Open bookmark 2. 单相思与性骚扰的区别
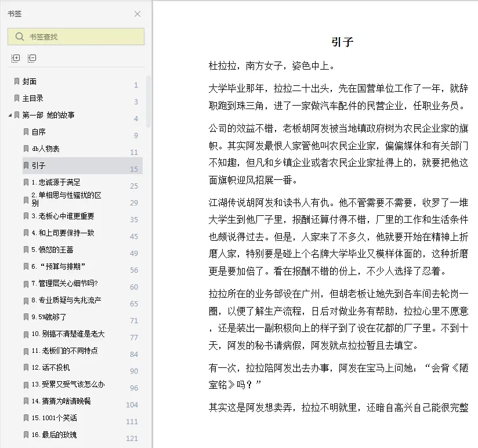 (x=66, y=199)
